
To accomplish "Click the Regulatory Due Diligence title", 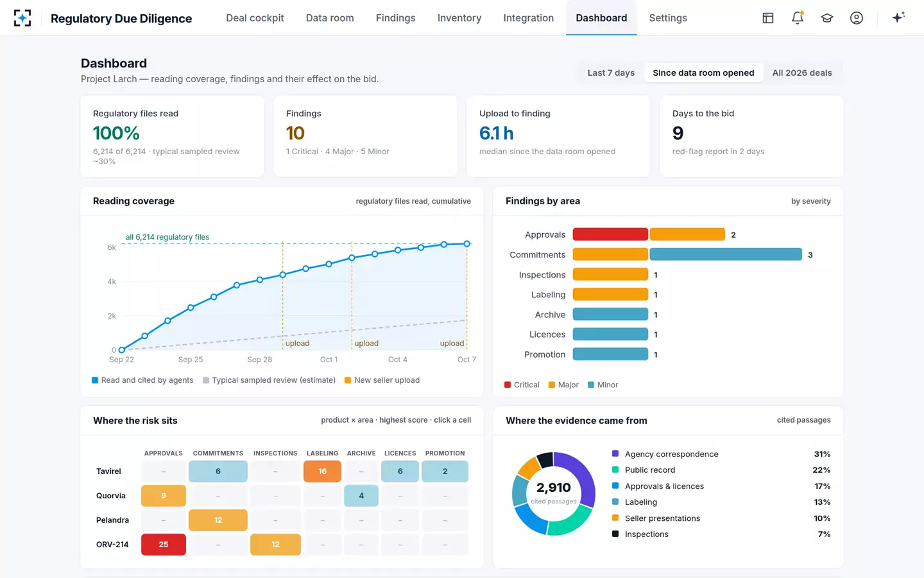I will pos(121,19).
